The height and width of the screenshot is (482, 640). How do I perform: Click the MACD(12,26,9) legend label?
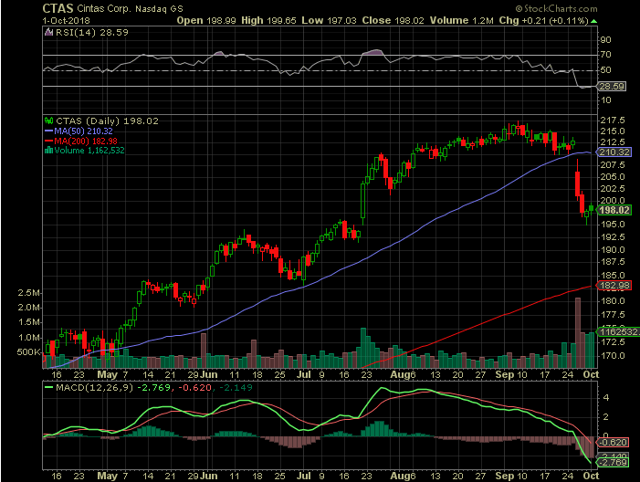[x=94, y=387]
